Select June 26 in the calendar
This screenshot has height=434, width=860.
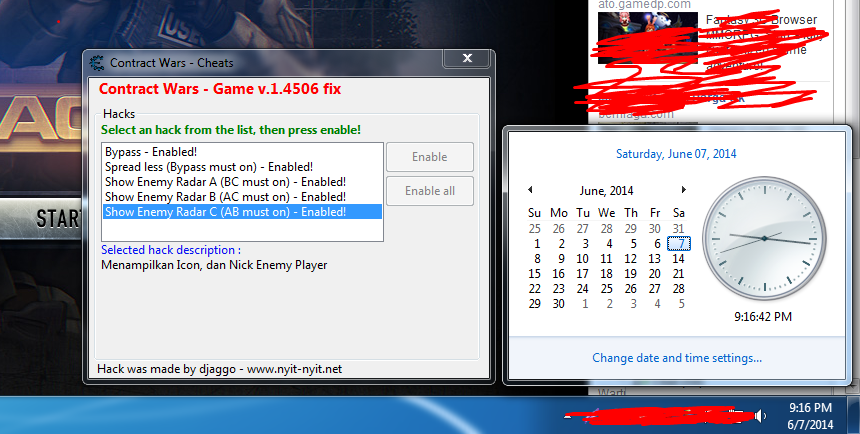(x=631, y=289)
